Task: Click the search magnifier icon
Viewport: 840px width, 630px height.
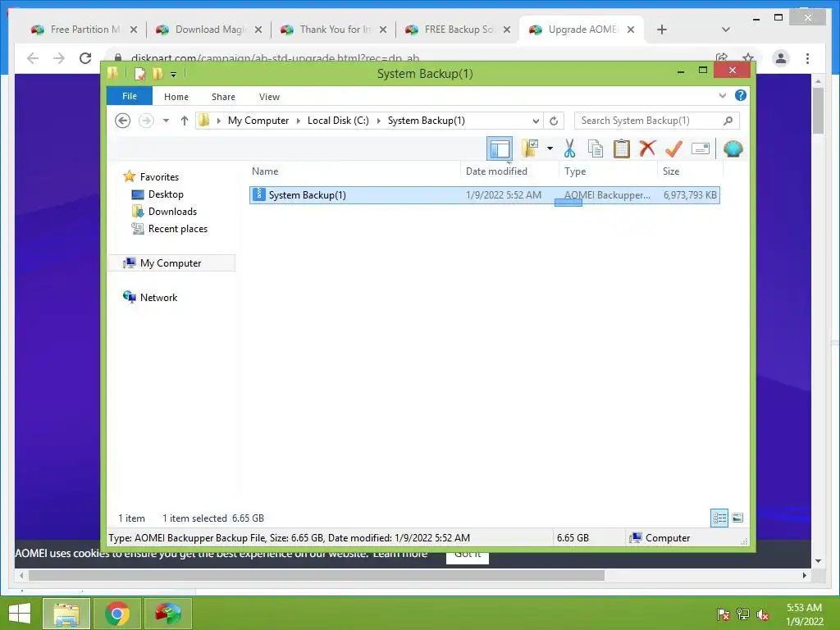Action: coord(728,121)
